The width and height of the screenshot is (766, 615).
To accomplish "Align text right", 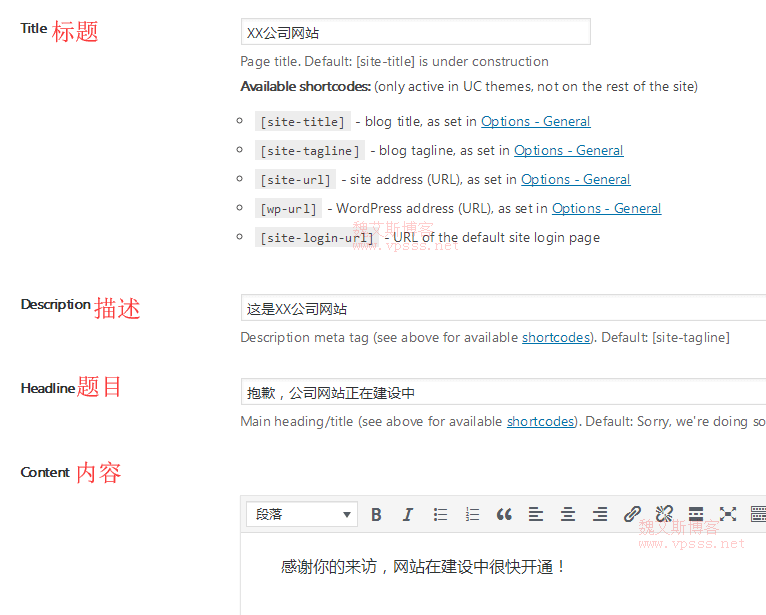I will pyautogui.click(x=600, y=514).
